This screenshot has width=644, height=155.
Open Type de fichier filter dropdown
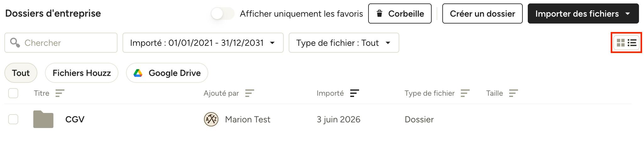344,43
